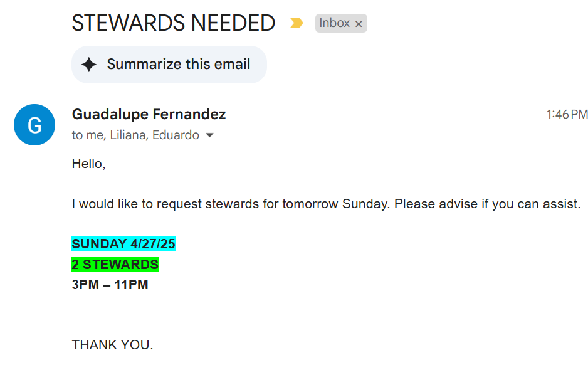Click the 1:46 PM timestamp
The height and width of the screenshot is (380, 588).
point(567,114)
